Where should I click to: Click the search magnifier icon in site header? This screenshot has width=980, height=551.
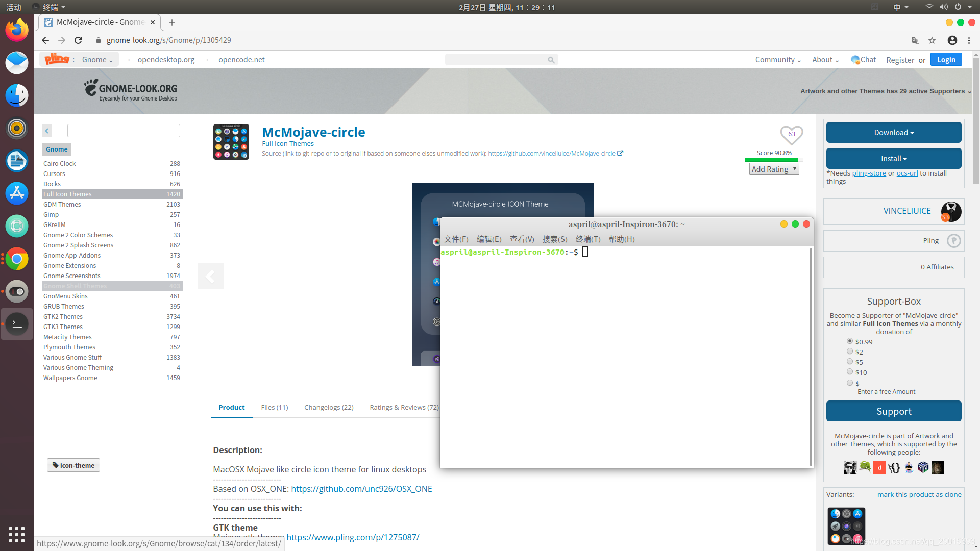pos(551,60)
